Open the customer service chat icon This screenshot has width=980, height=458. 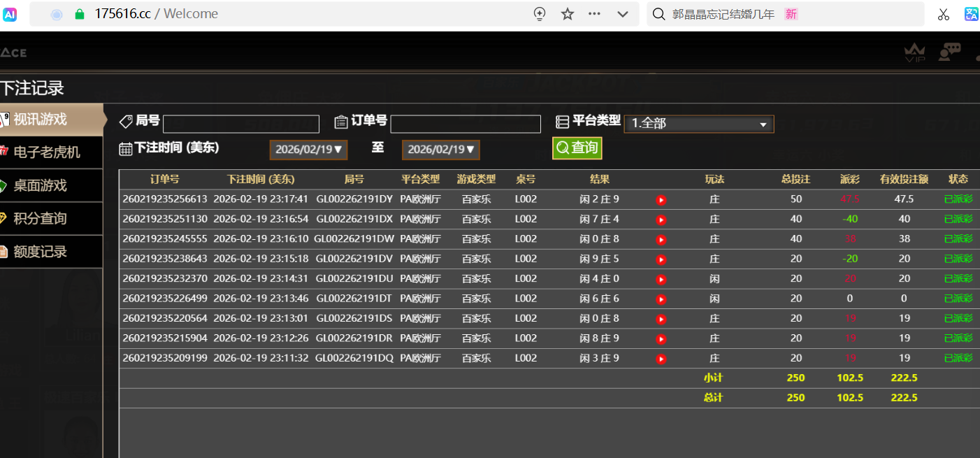(x=949, y=52)
